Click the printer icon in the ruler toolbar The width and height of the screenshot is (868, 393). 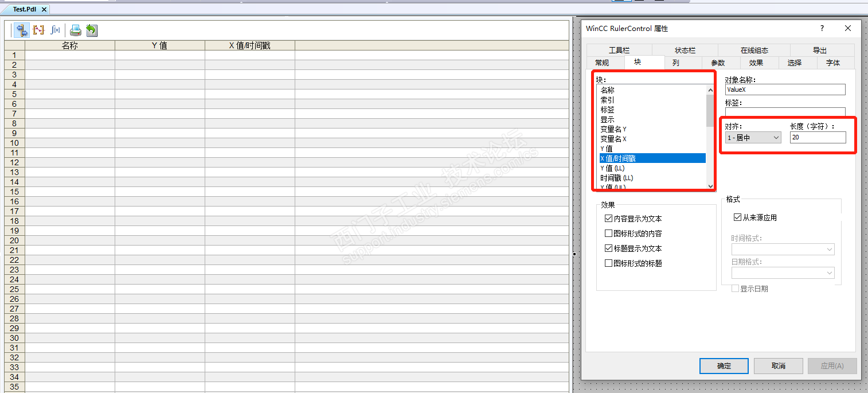[x=75, y=30]
